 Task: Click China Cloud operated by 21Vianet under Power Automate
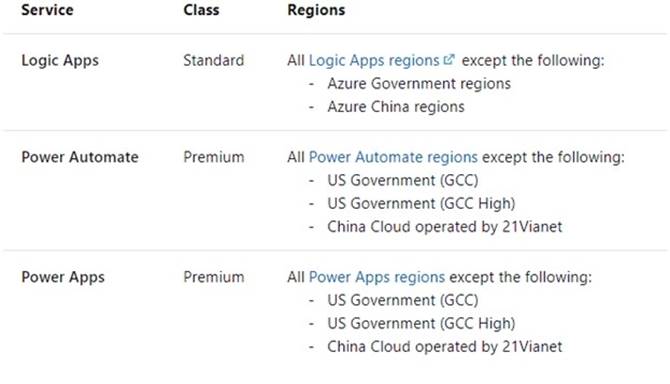pos(445,226)
